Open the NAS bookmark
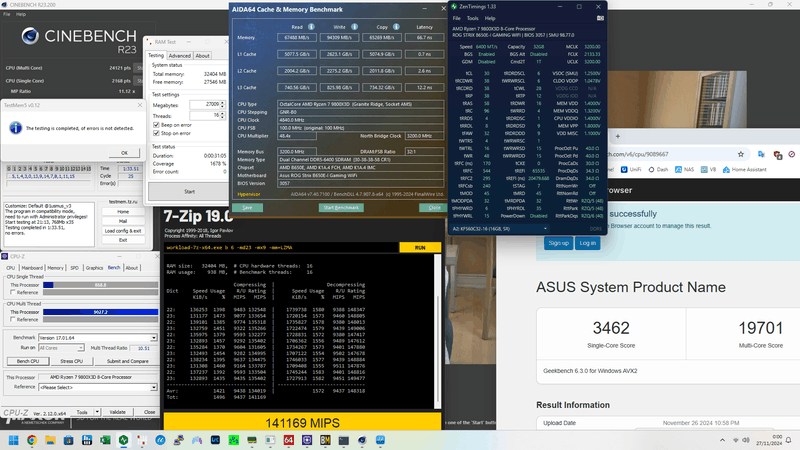This screenshot has width=800, height=450. 685,169
